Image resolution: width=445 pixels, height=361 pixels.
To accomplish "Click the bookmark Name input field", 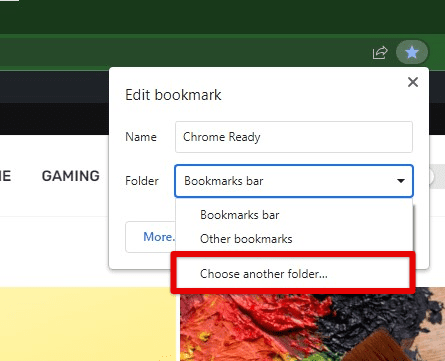I will click(x=294, y=137).
